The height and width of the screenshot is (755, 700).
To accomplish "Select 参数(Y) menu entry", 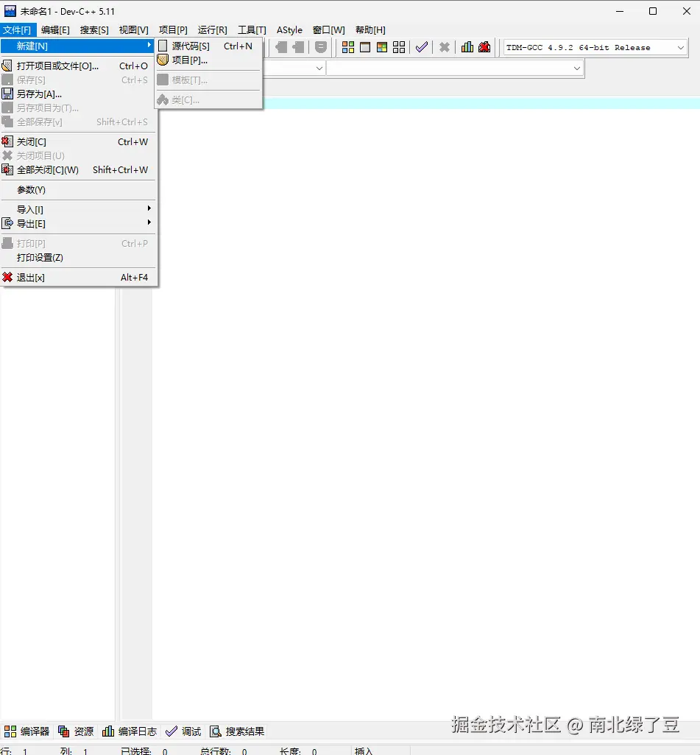I will tap(78, 190).
